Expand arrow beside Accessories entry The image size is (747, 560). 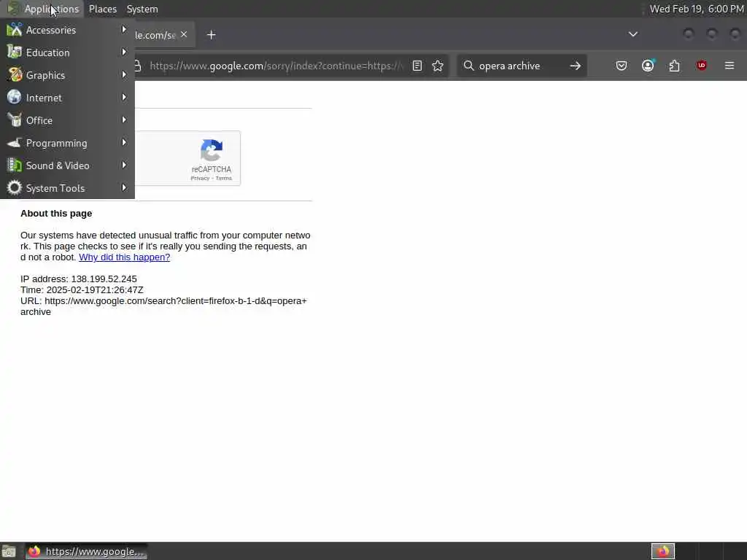click(x=124, y=29)
